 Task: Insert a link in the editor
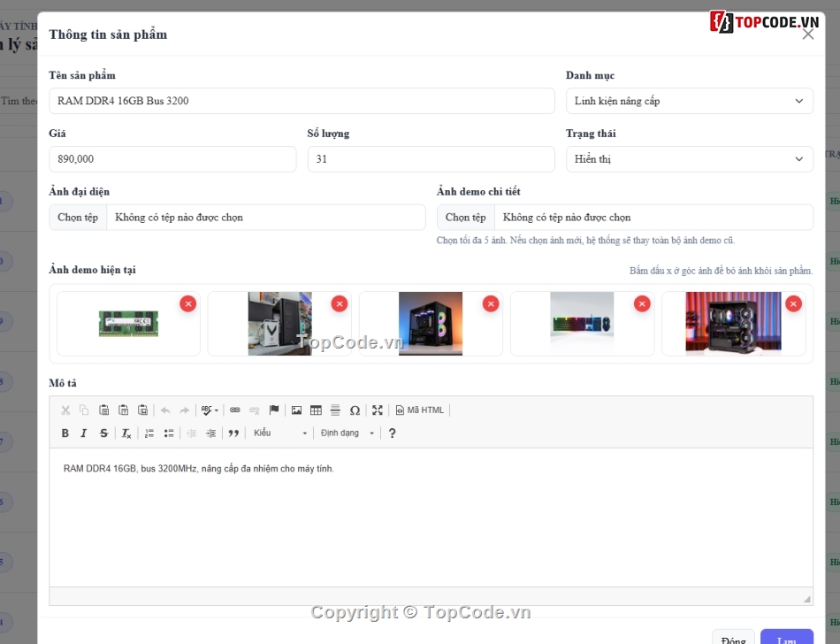234,410
